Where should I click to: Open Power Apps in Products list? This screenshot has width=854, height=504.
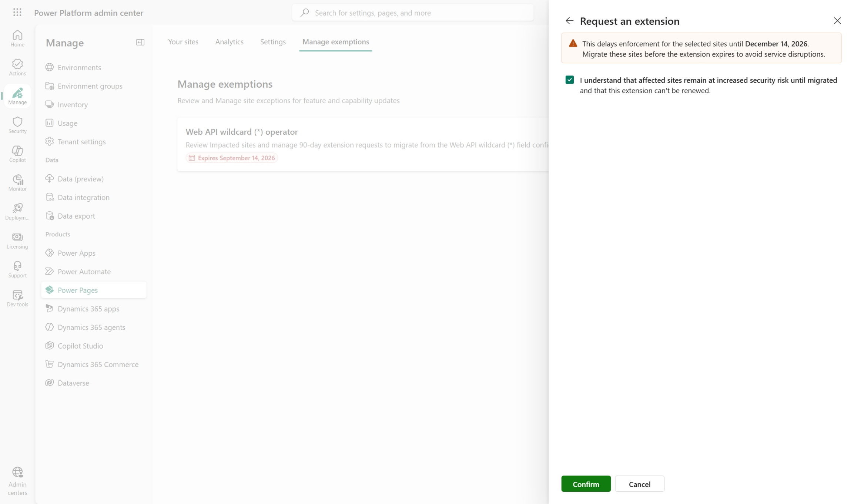pyautogui.click(x=94, y=253)
